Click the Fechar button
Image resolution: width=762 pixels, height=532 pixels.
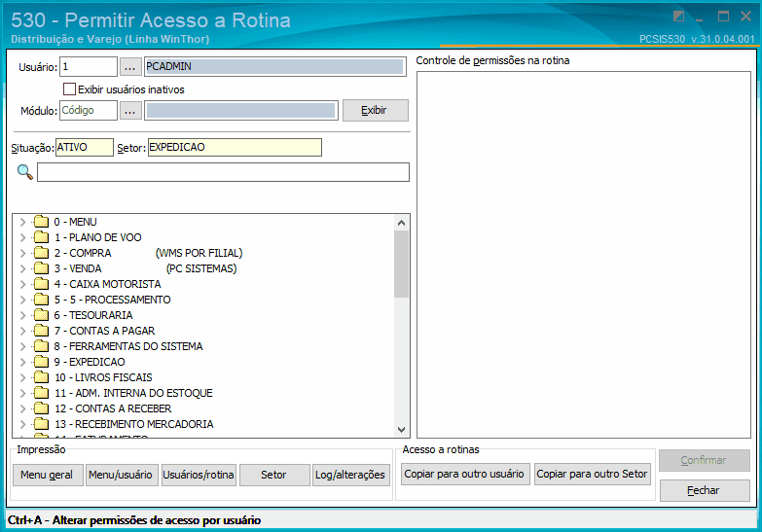[x=705, y=490]
